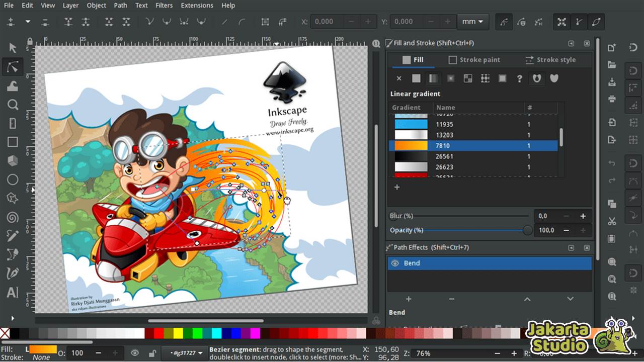Expand the toolbox overflow arrow

(x=13, y=318)
